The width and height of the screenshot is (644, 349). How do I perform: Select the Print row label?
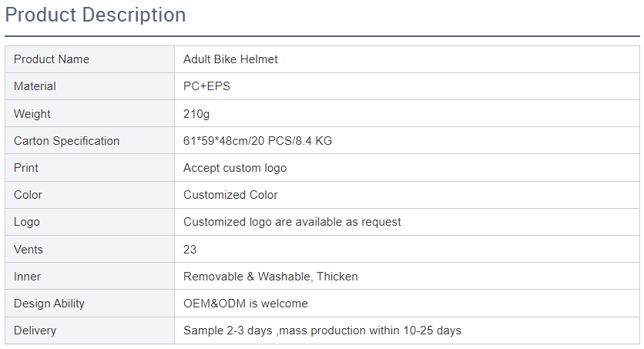tap(26, 168)
